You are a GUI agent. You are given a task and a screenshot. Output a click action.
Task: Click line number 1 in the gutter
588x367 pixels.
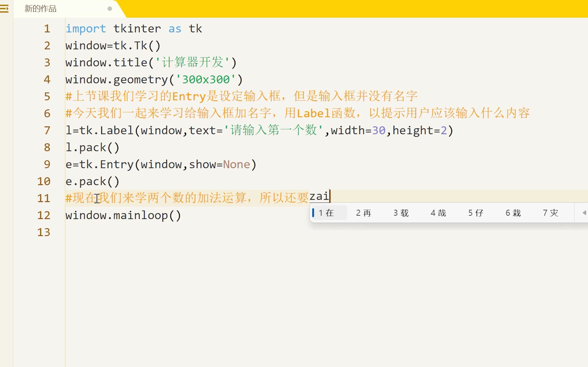click(x=47, y=29)
